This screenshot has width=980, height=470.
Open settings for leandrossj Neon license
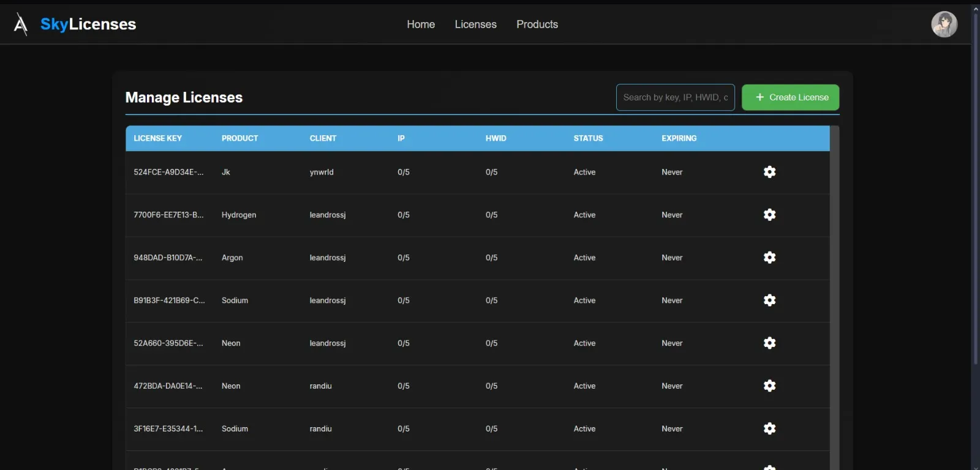click(769, 343)
